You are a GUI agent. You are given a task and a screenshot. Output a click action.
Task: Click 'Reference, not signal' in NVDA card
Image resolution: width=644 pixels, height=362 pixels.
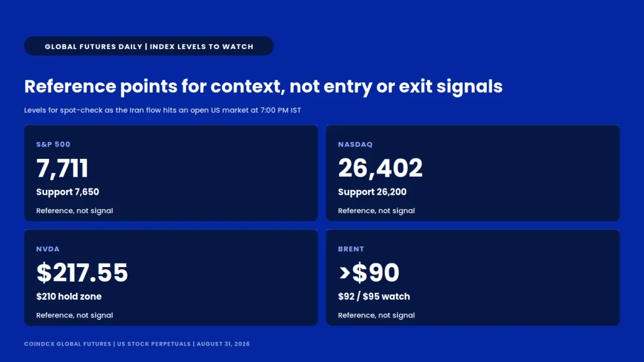click(x=74, y=315)
